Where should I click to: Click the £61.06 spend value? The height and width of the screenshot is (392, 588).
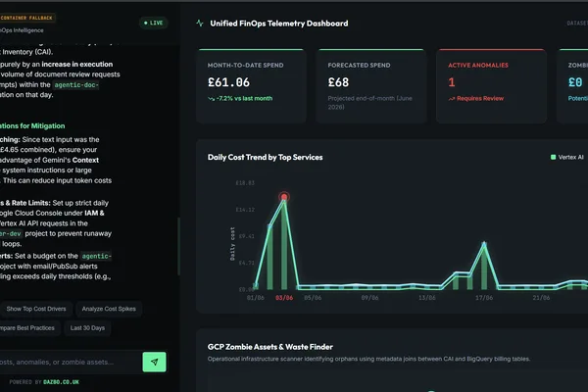[228, 82]
